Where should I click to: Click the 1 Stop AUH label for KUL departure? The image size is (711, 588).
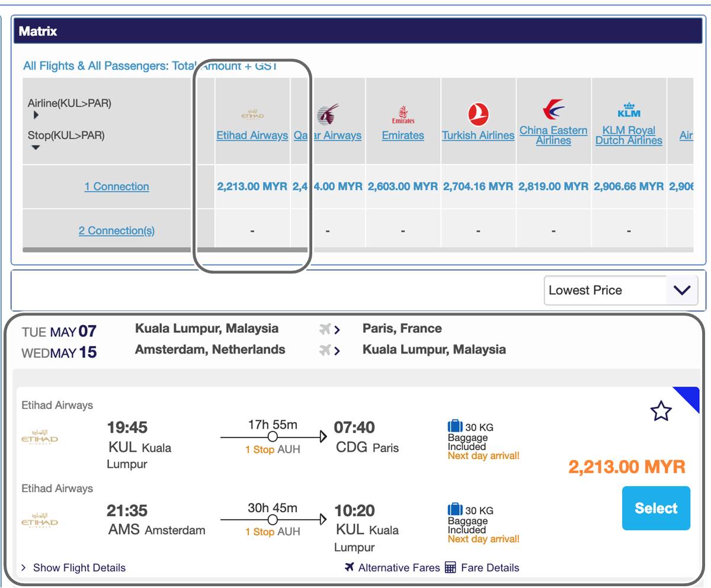click(273, 449)
